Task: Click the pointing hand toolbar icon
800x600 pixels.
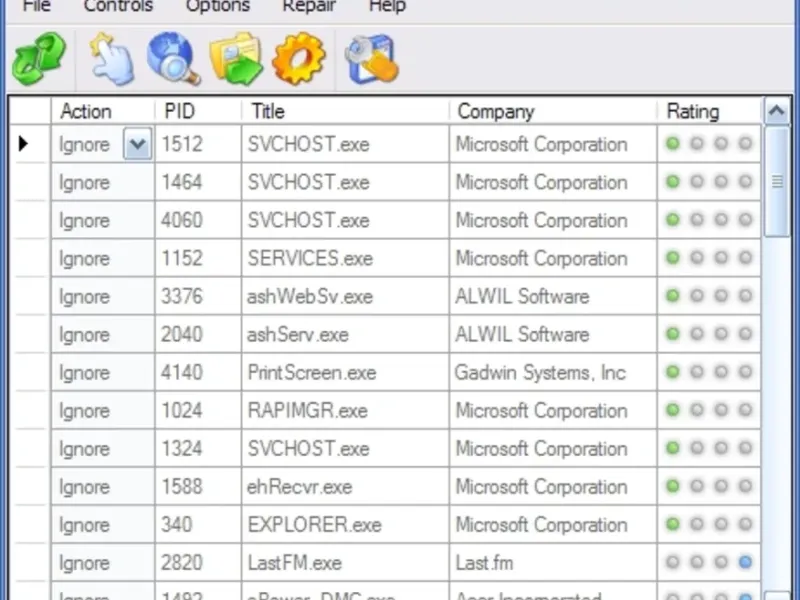Action: 112,59
